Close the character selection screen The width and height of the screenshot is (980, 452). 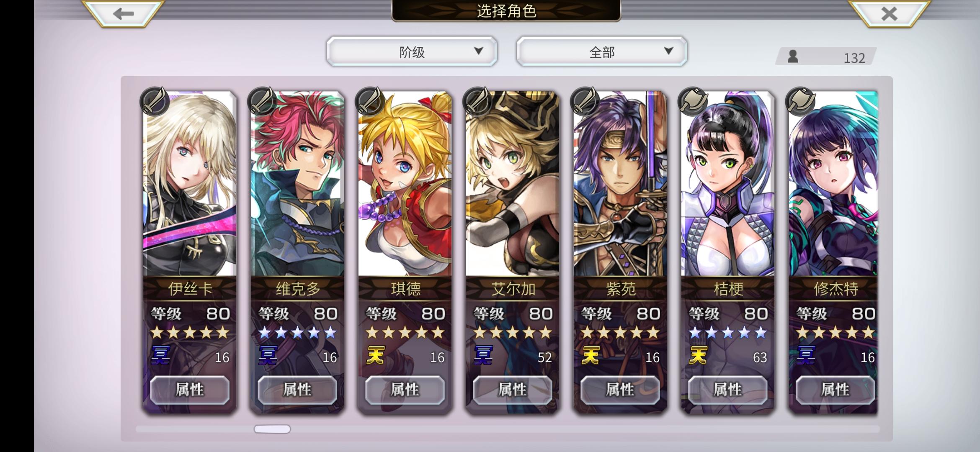pyautogui.click(x=889, y=13)
